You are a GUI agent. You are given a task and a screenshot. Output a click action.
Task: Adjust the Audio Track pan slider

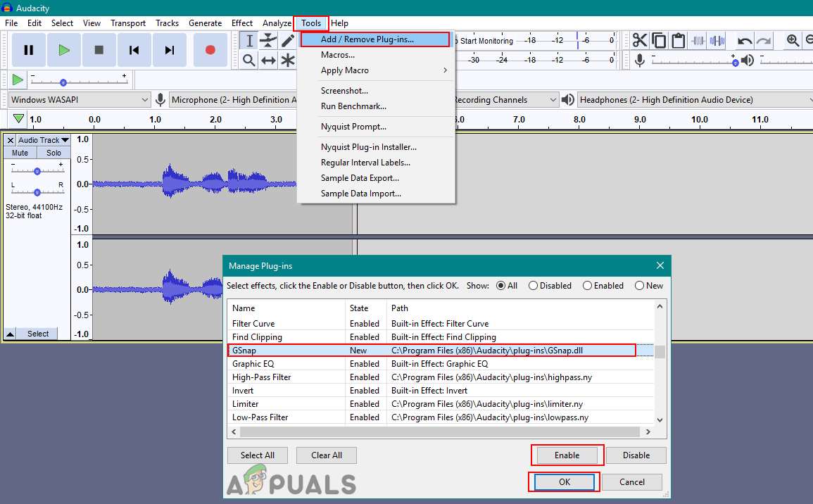click(x=37, y=192)
